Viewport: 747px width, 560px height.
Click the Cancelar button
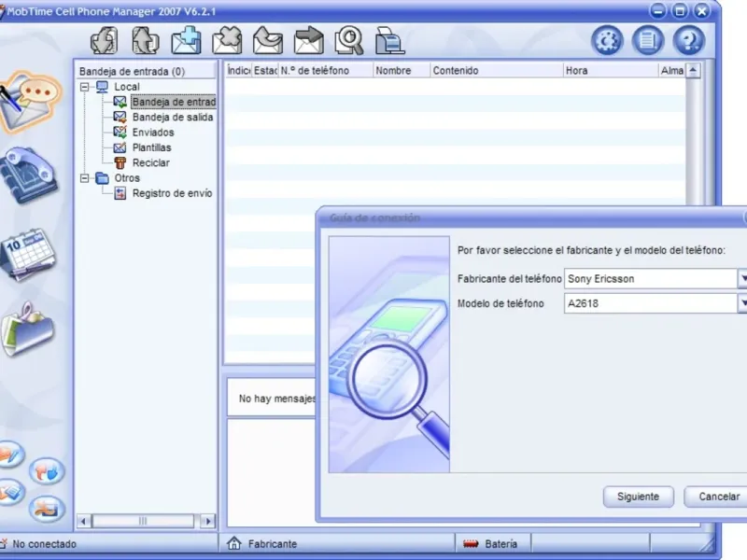click(x=717, y=497)
